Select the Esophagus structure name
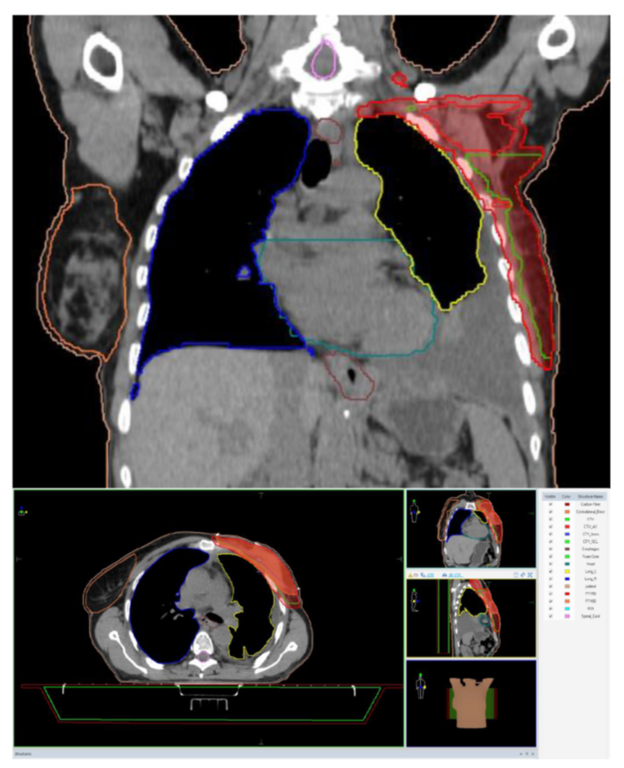The image size is (624, 768). coord(590,549)
